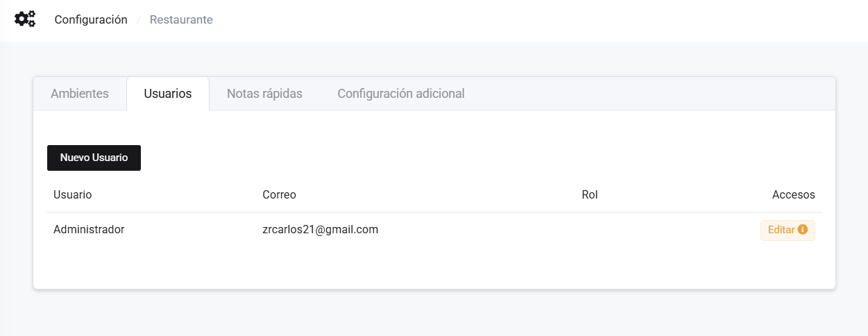Image resolution: width=868 pixels, height=336 pixels.
Task: Go to the Configuración adicional tab
Action: pos(400,94)
